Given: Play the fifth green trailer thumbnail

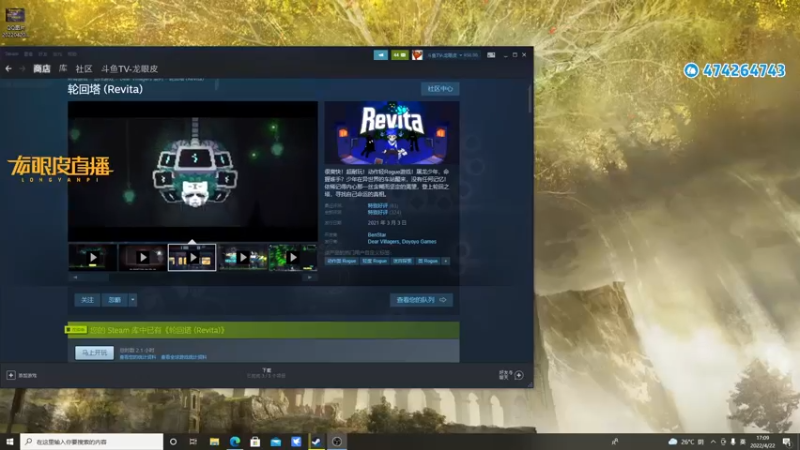Looking at the screenshot, I should click(x=293, y=258).
